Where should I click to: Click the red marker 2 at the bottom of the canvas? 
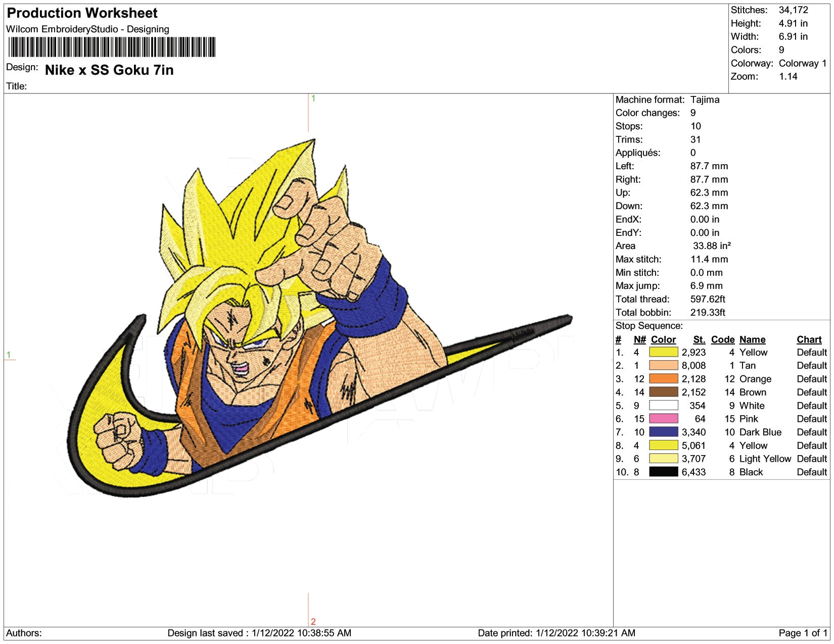coord(313,622)
